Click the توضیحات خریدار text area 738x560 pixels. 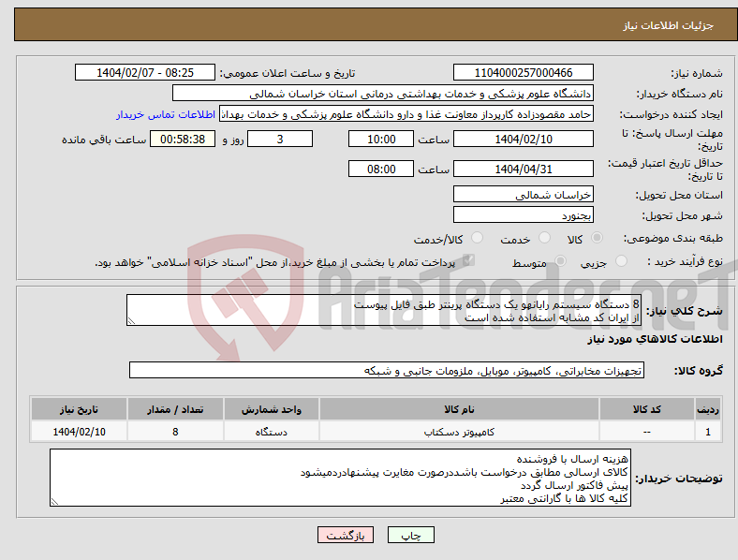click(340, 478)
